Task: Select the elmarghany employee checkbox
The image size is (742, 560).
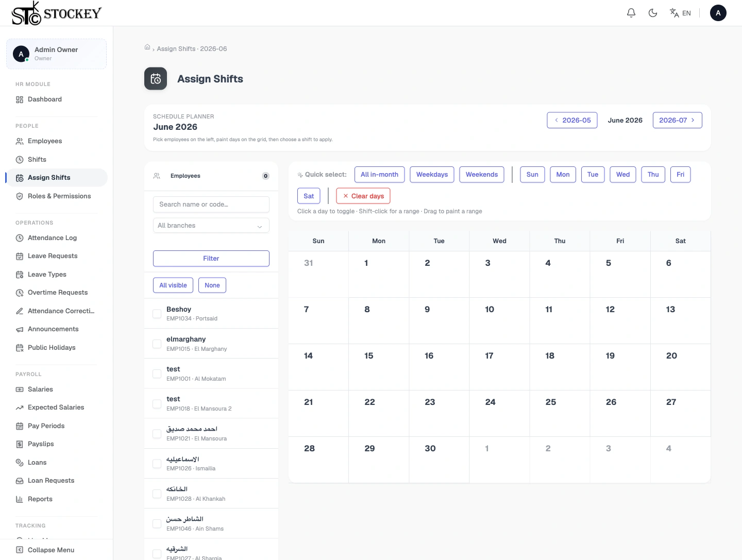Action: click(157, 344)
